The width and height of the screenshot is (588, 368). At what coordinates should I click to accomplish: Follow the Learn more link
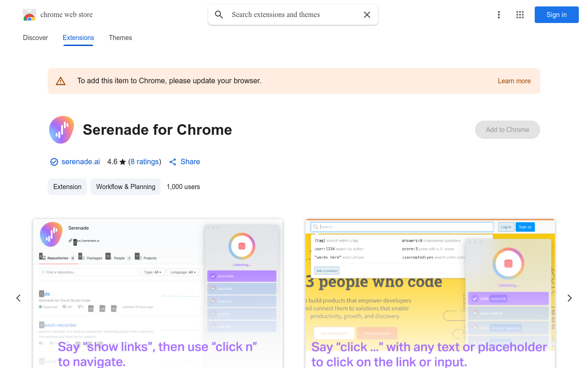[514, 81]
